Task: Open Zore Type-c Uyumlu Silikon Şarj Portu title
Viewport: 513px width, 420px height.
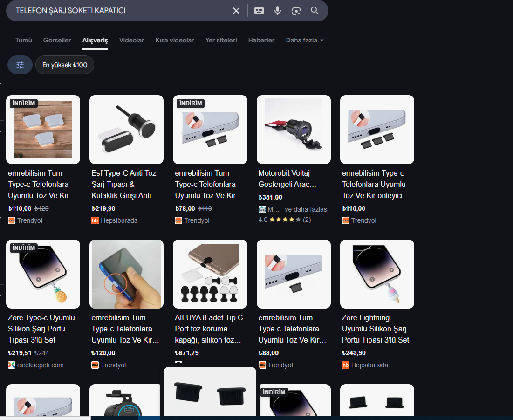Action: (x=41, y=329)
